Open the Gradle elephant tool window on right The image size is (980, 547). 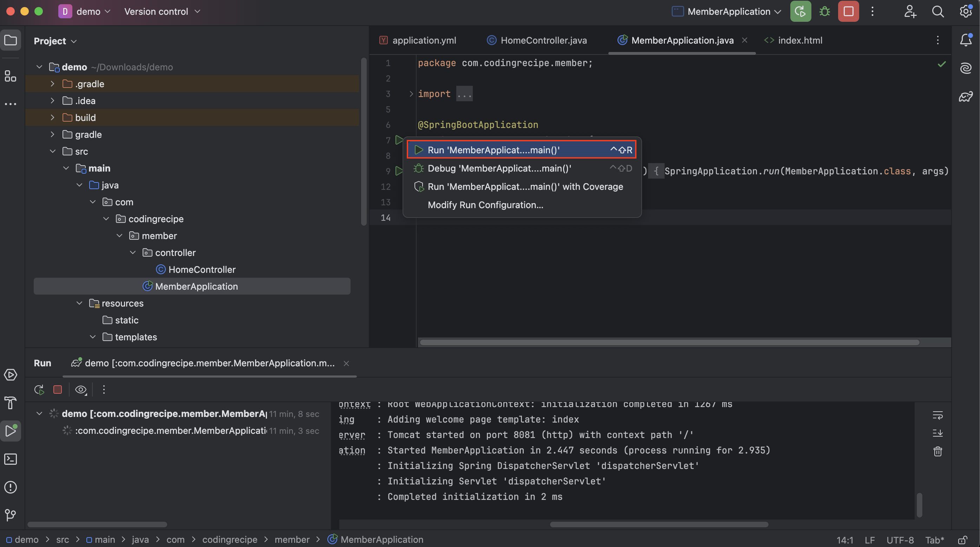tap(966, 96)
